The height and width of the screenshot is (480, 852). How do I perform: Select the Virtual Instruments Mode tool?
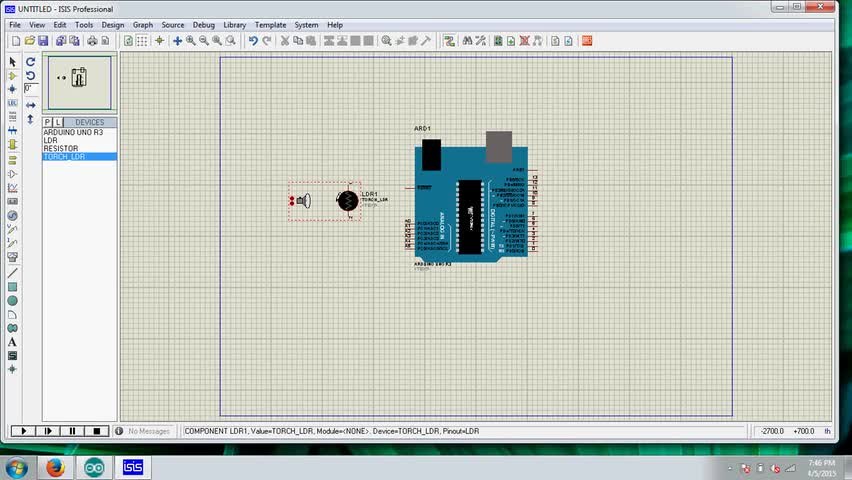12,257
